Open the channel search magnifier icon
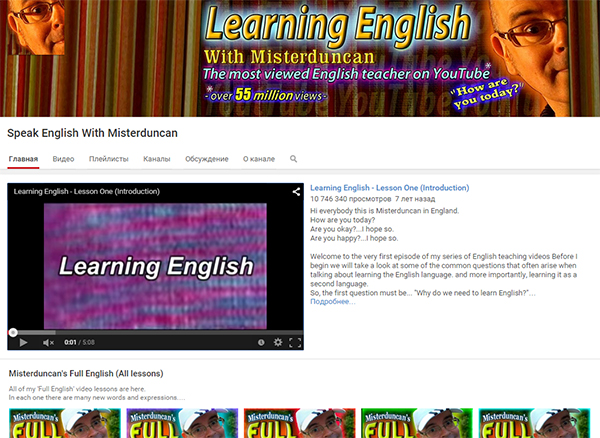Screen dimensions: 600x438 [x=293, y=159]
